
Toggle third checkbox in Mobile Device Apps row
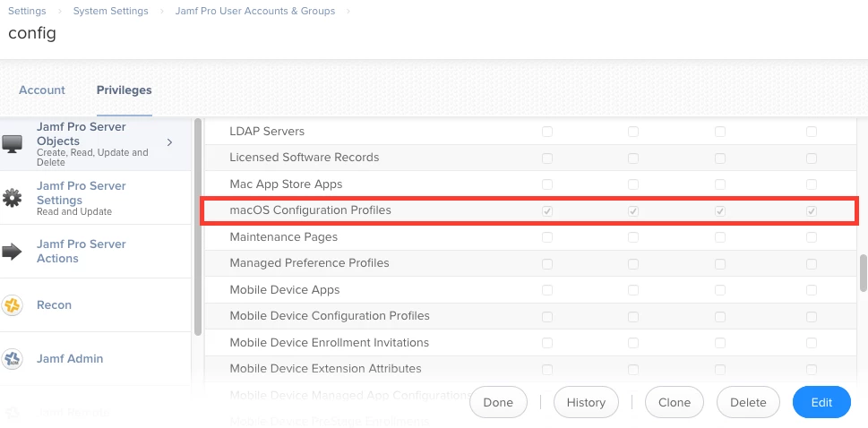[720, 290]
